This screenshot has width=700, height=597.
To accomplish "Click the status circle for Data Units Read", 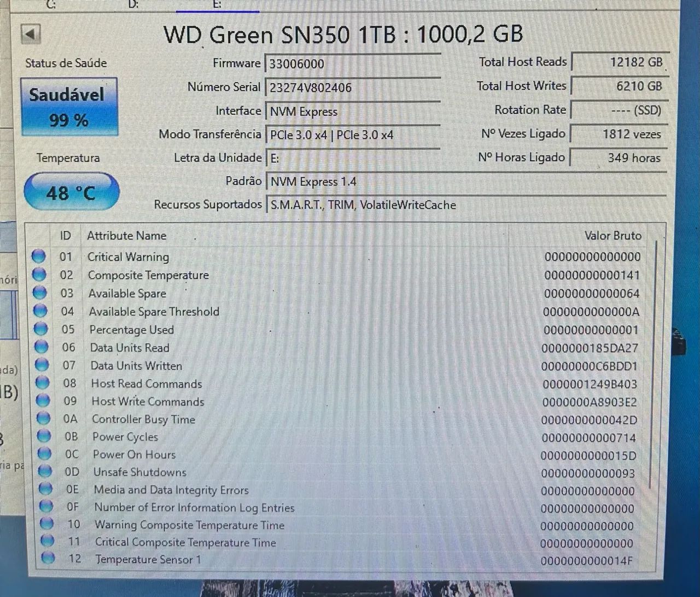I will pos(42,347).
